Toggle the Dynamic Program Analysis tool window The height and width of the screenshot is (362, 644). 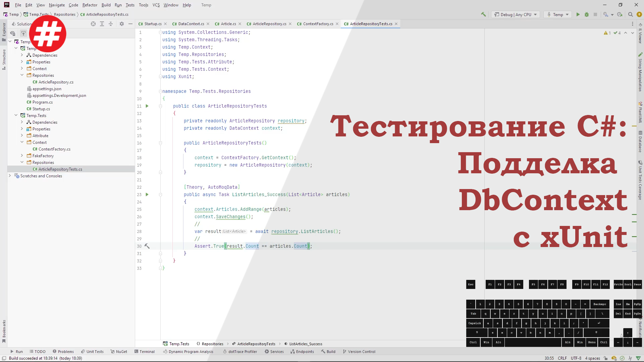point(188,352)
